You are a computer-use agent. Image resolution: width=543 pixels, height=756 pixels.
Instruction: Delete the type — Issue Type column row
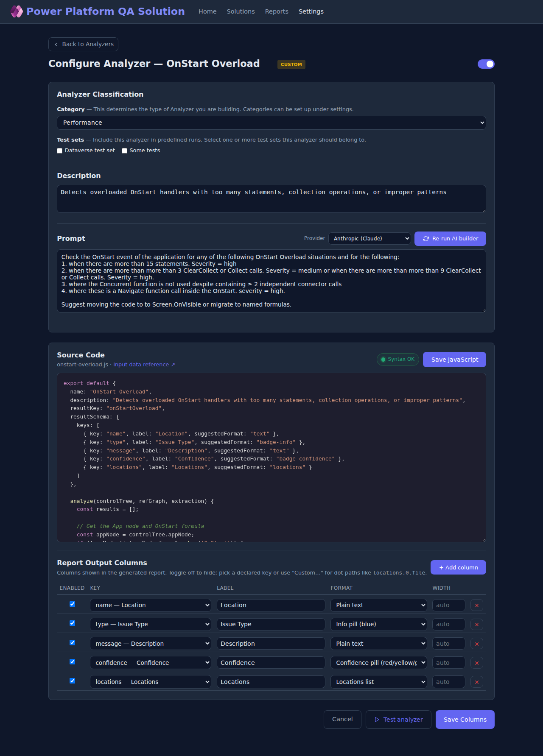477,624
